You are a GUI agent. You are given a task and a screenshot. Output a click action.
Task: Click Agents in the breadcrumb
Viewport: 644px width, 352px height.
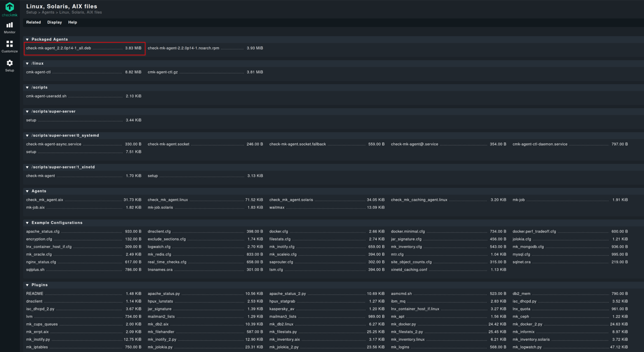pyautogui.click(x=48, y=12)
